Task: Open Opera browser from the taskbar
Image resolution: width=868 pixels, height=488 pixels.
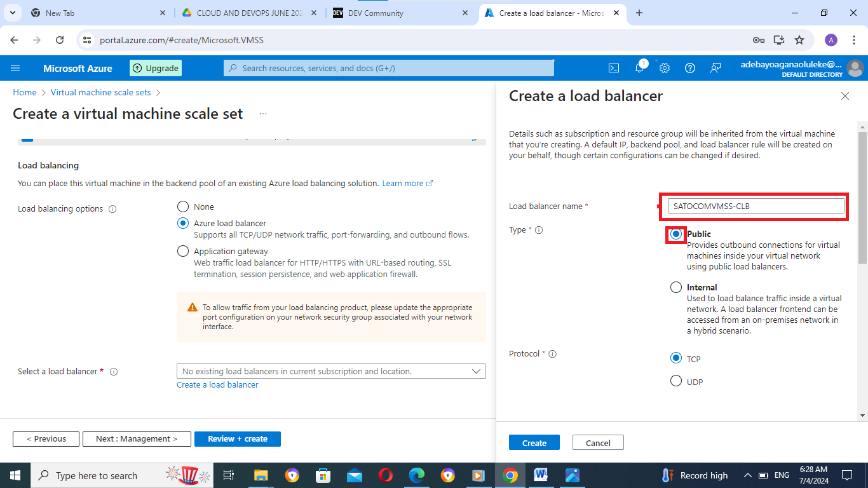Action: (x=385, y=475)
